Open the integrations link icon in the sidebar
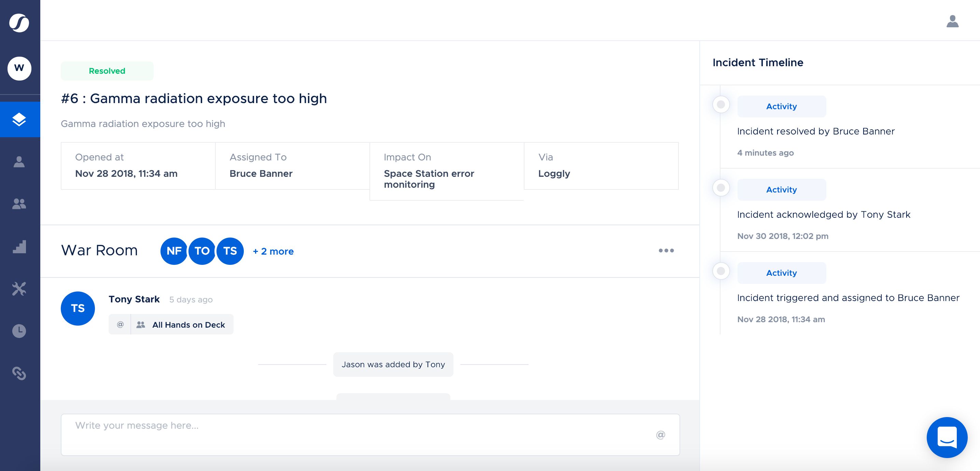The height and width of the screenshot is (471, 980). (x=19, y=373)
